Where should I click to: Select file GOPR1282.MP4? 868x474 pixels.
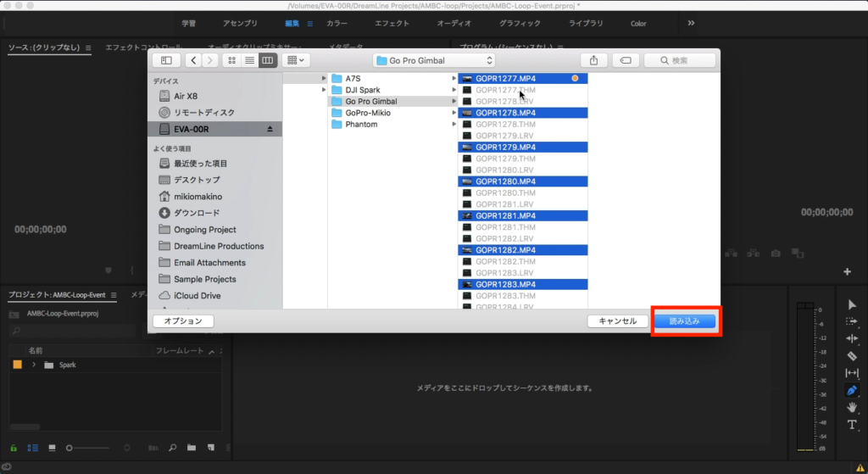click(x=522, y=250)
